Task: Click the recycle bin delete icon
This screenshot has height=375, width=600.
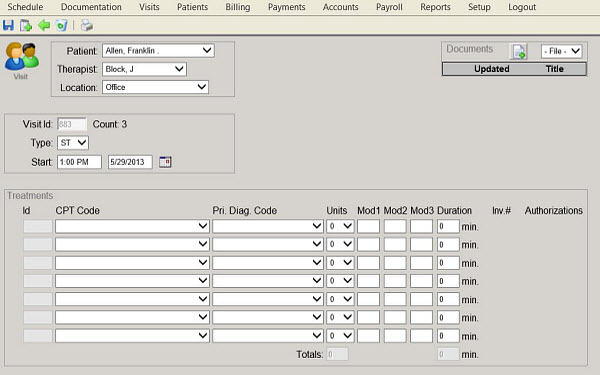Action: 62,25
